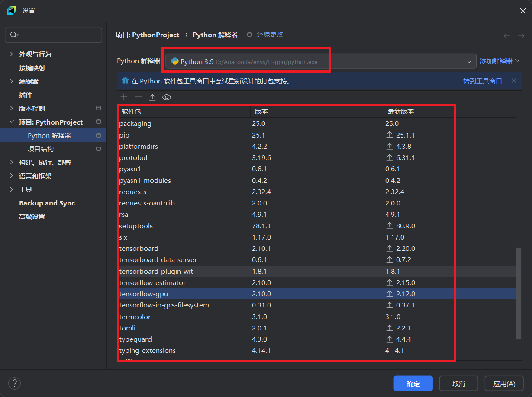Click the PyCharm logo in title bar
This screenshot has width=532, height=397.
pos(11,10)
